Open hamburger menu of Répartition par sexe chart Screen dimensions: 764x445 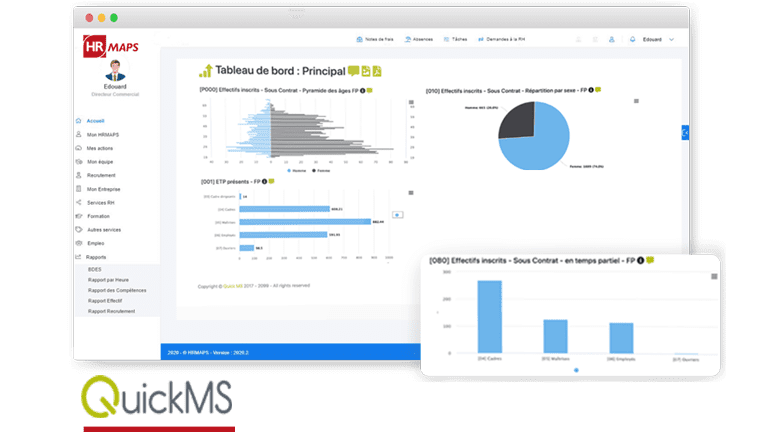click(x=636, y=101)
